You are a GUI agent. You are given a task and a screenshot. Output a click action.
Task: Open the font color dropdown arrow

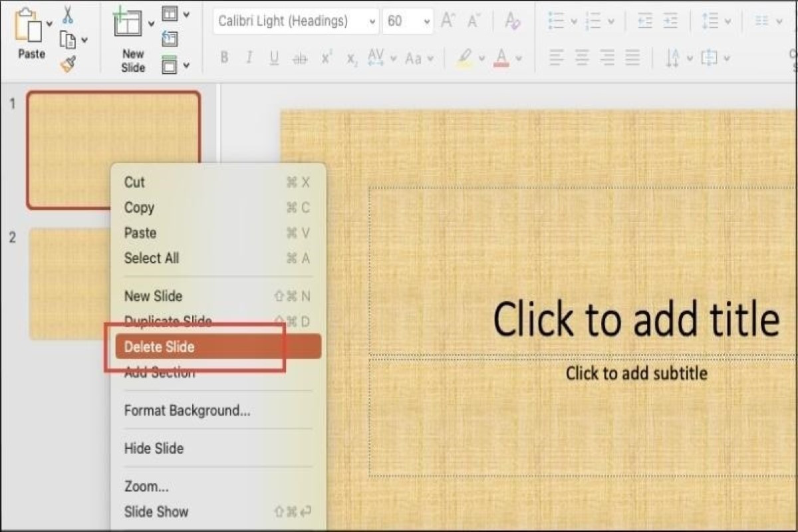(519, 59)
